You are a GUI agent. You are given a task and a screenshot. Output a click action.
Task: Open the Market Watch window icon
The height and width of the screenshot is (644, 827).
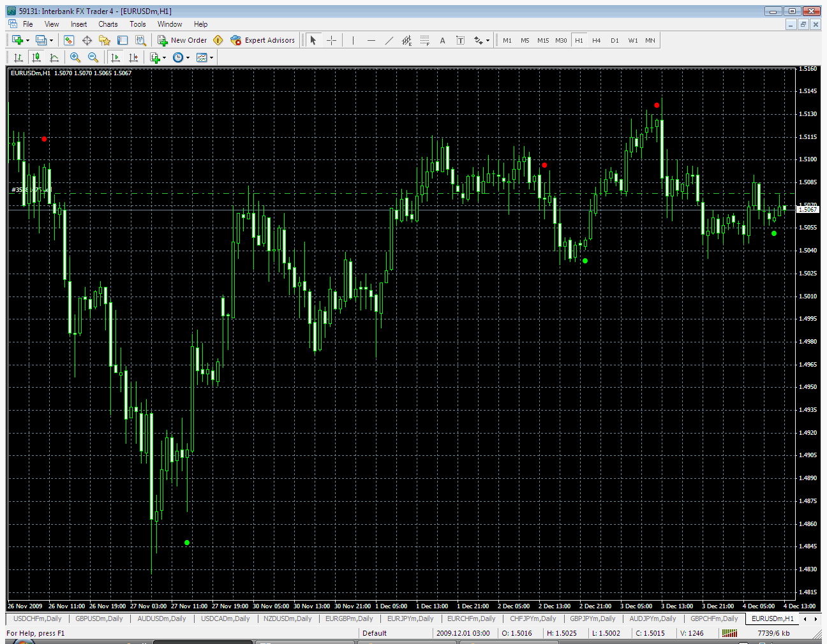click(x=69, y=40)
